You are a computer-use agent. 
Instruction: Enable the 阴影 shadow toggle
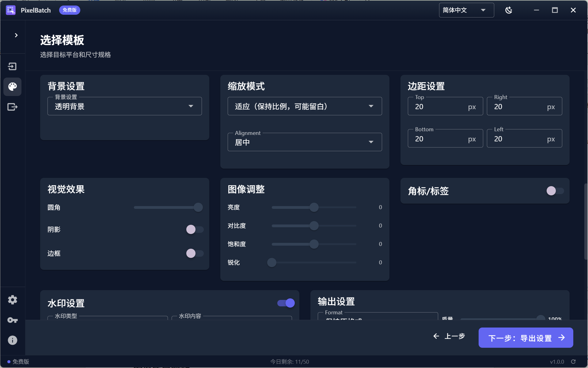(195, 229)
